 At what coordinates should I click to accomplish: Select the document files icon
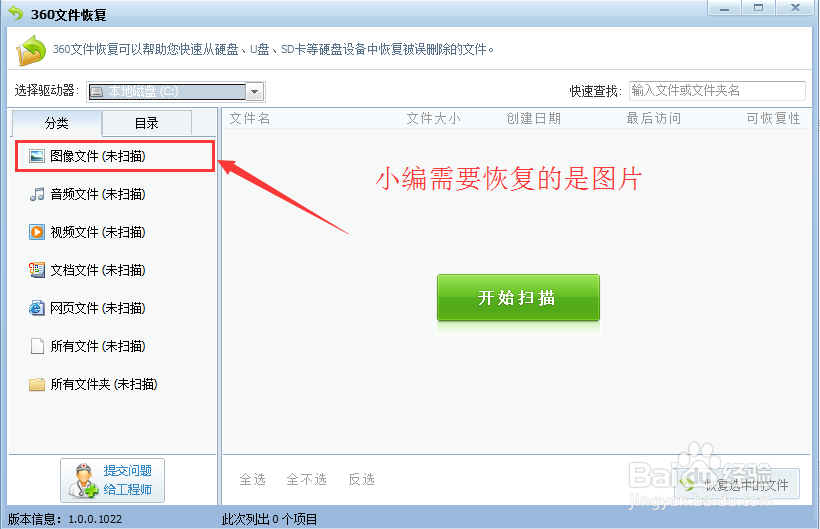(x=37, y=270)
